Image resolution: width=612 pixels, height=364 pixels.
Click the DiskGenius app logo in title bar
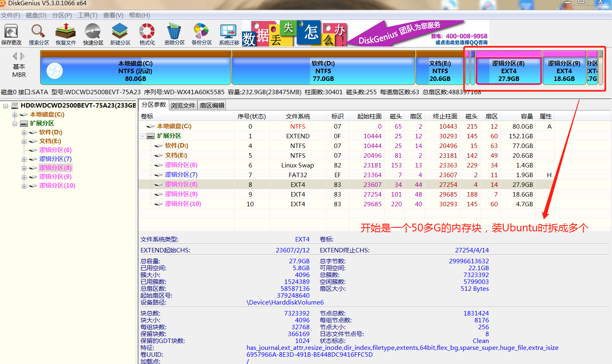pos(2,3)
